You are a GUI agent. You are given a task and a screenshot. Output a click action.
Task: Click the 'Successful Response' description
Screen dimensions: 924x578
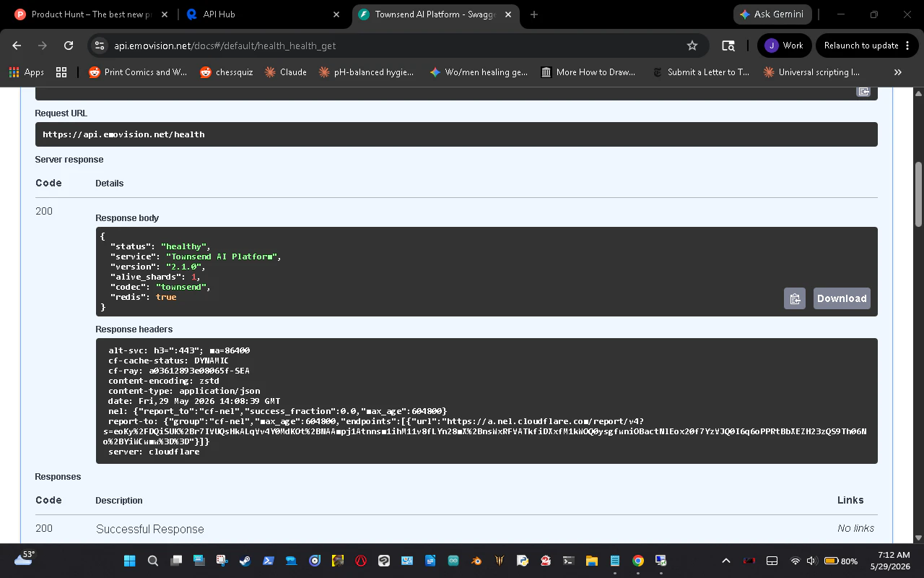(x=150, y=529)
